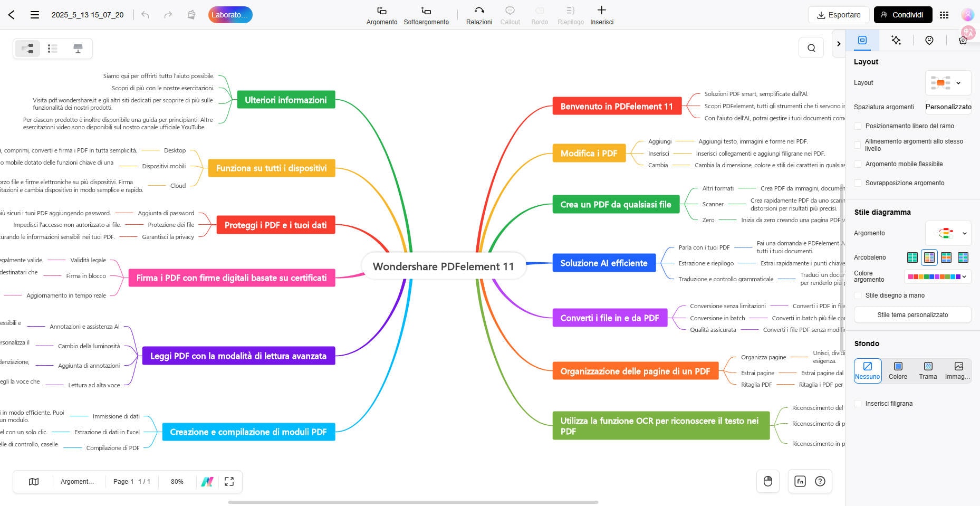The width and height of the screenshot is (980, 506).
Task: Click Stile tema personalizzato button
Action: tap(912, 314)
